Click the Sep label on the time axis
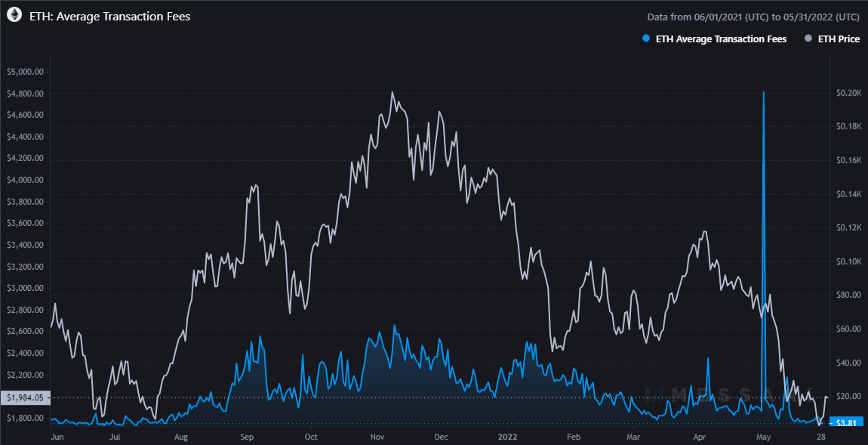Viewport: 868px width, 445px height. [248, 437]
